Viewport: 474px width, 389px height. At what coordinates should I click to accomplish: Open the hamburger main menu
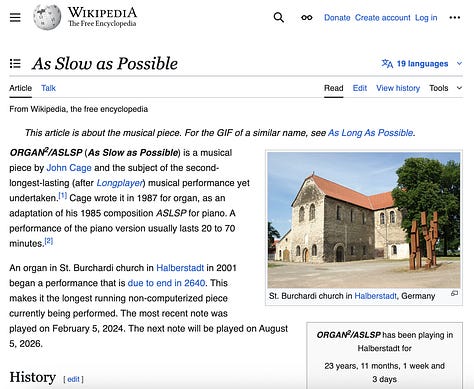15,17
